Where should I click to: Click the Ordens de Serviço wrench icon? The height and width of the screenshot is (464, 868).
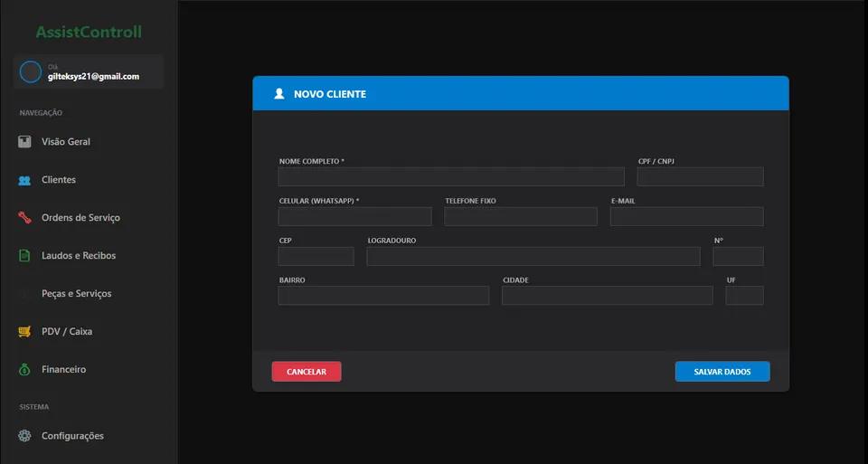(x=24, y=218)
